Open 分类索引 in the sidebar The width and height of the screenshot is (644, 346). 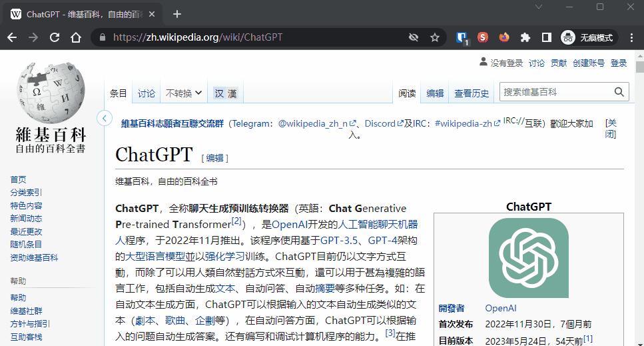[x=26, y=192]
